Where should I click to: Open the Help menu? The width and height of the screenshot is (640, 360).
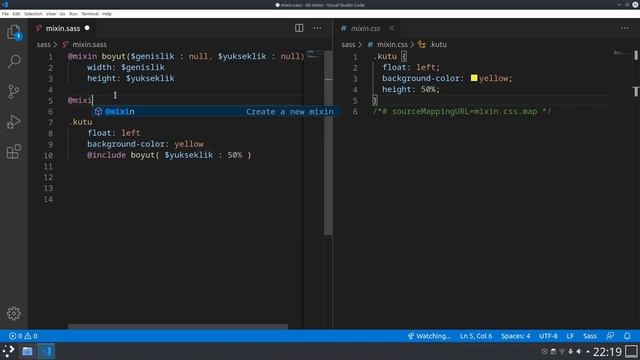[x=107, y=14]
